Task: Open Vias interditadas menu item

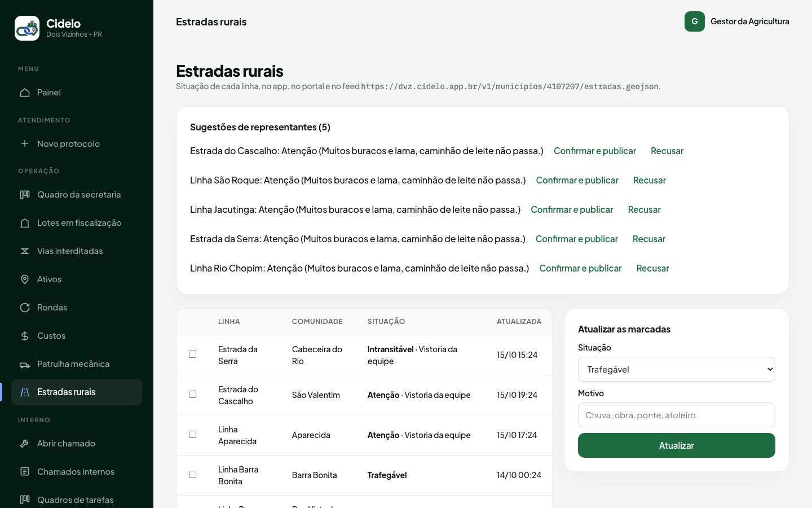Action: 77,251
